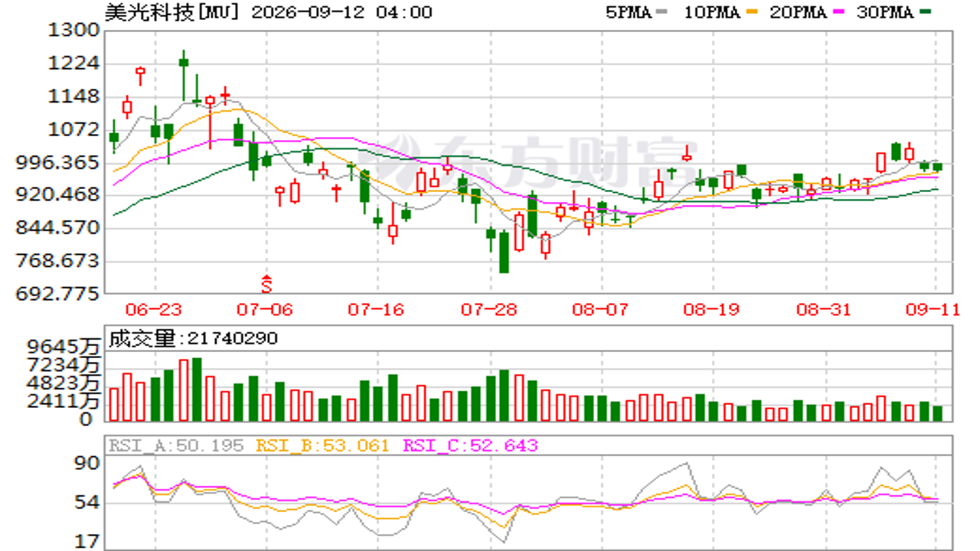The image size is (980, 551).
Task: Click the 7234万 volume axis label
Action: (x=64, y=365)
